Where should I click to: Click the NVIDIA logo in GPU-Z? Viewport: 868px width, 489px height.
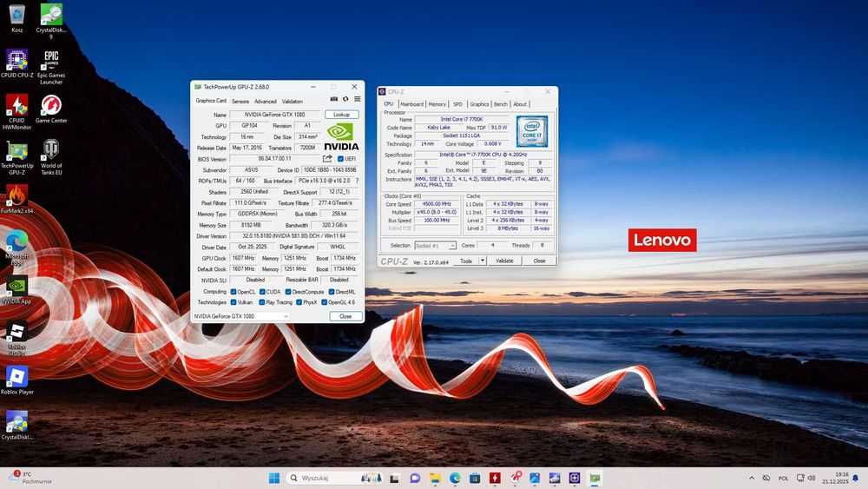point(341,136)
